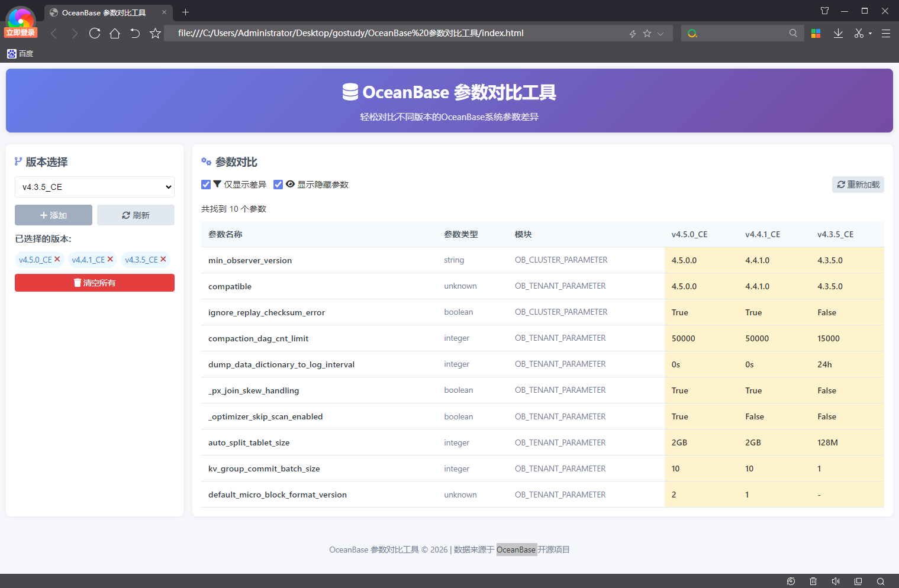Click the v4.3.5_CE column header
Screen dimensions: 899x588
(x=836, y=234)
